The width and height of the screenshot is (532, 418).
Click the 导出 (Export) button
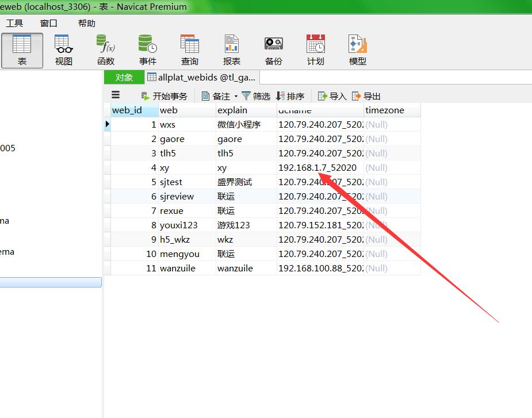(x=366, y=96)
